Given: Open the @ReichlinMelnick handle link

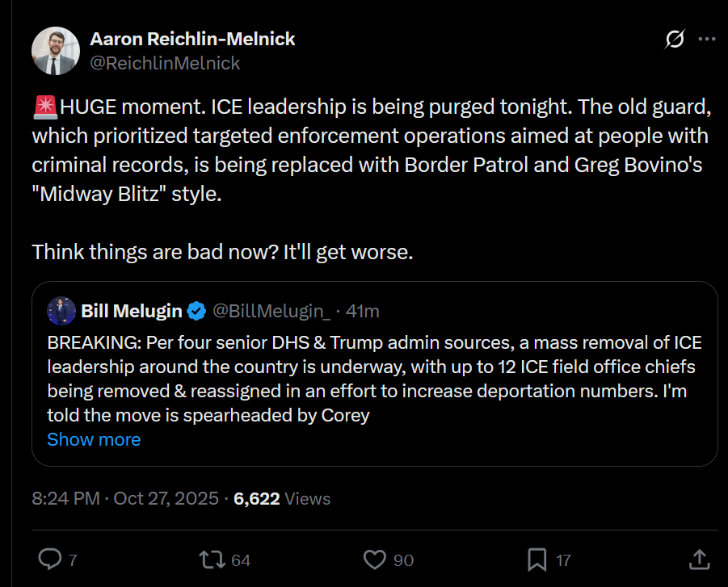Looking at the screenshot, I should 165,62.
